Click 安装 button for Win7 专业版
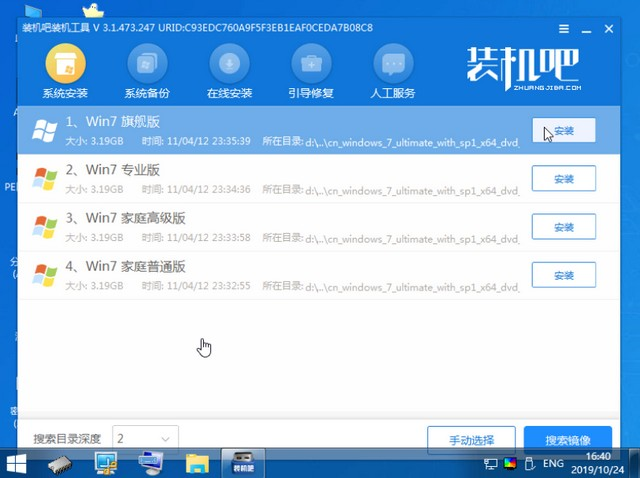640x478 pixels. pyautogui.click(x=563, y=179)
